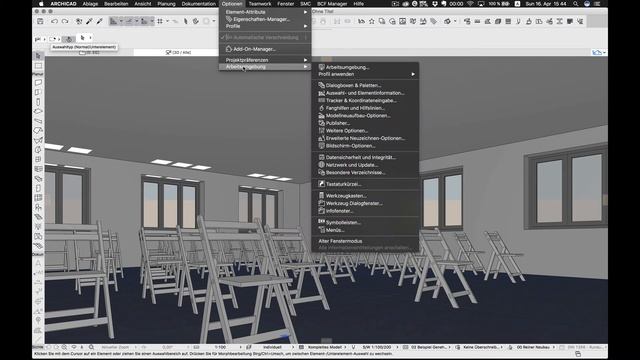Open the 3D view icon dropdown arrow top right
640x360 pixels.
tap(604, 53)
